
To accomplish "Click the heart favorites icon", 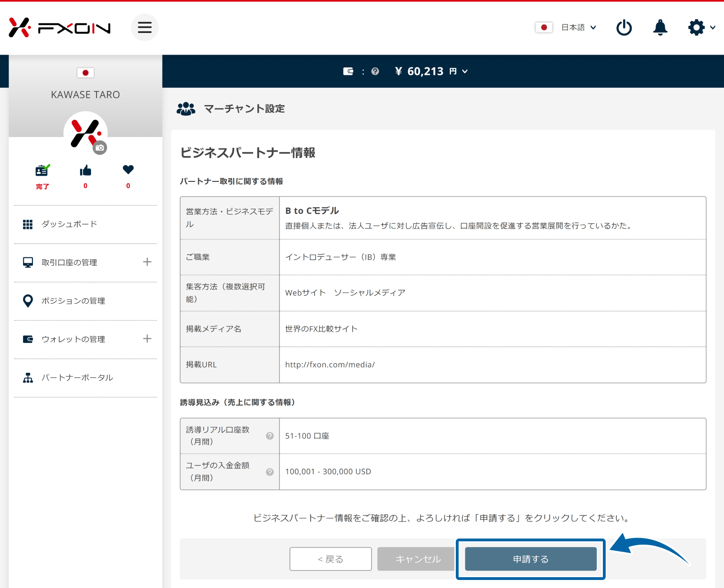I will click(x=128, y=169).
